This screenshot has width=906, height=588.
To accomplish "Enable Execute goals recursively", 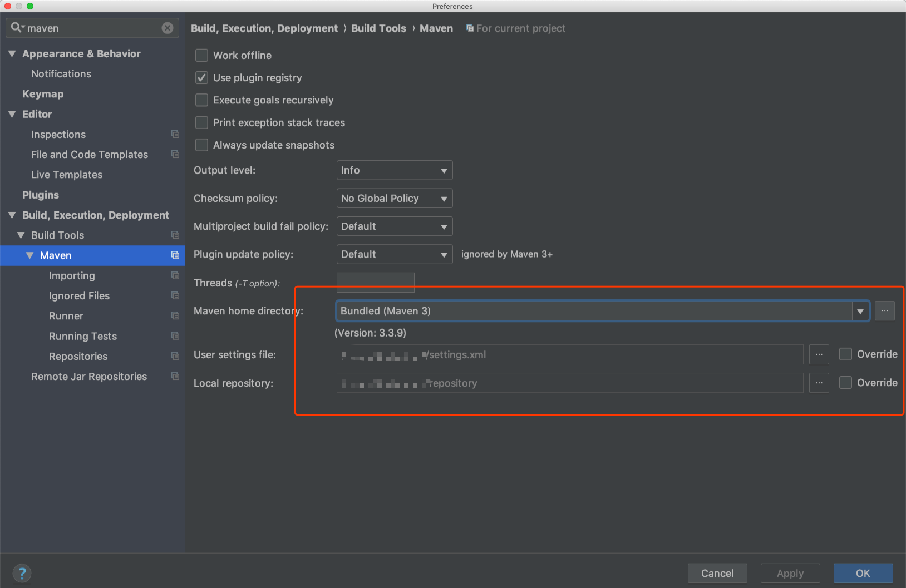I will point(201,100).
